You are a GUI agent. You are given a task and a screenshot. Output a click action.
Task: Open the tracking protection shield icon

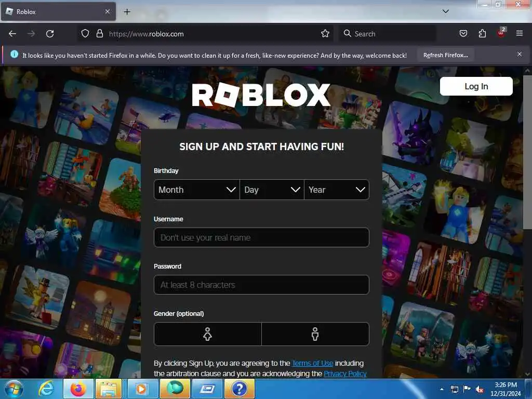pyautogui.click(x=85, y=33)
